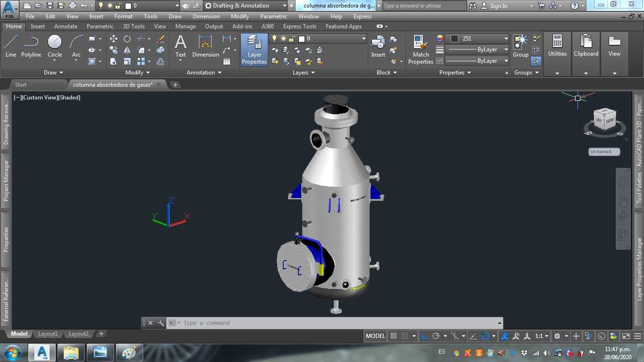Click the Dimension tool
This screenshot has height=362, width=644.
[206, 46]
